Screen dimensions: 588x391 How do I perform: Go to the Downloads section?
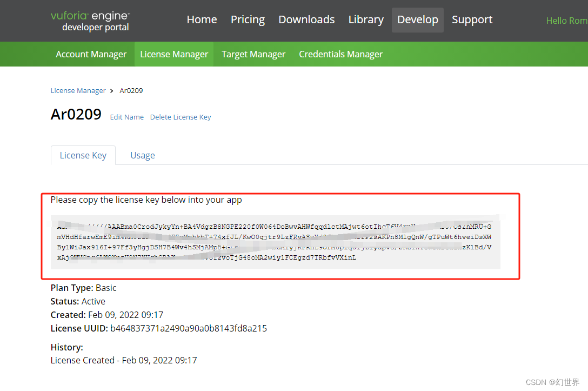pyautogui.click(x=306, y=19)
